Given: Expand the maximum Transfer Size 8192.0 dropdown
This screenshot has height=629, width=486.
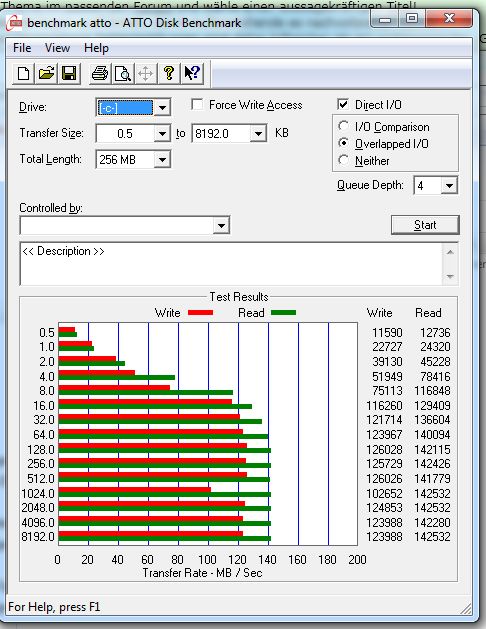Looking at the screenshot, I should [259, 133].
